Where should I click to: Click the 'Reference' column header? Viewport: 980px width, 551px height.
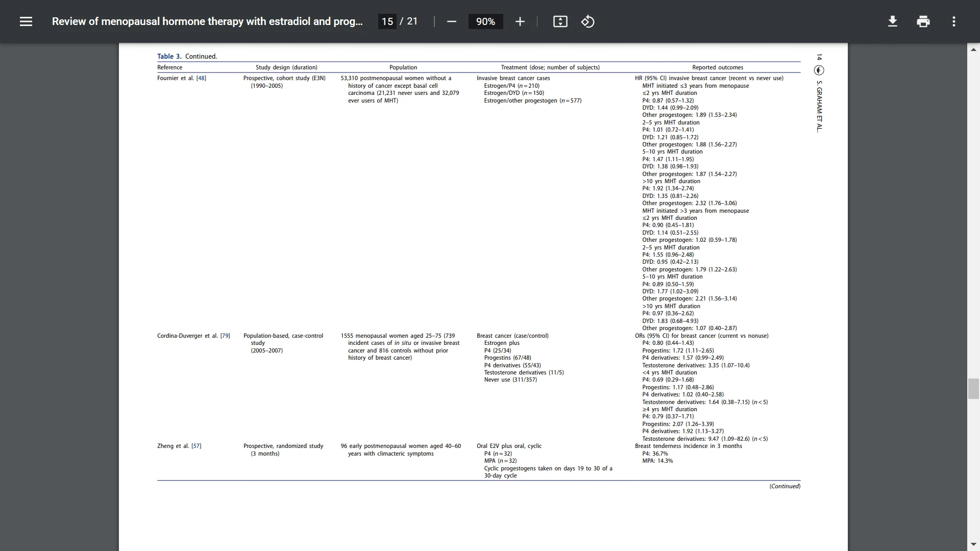169,67
